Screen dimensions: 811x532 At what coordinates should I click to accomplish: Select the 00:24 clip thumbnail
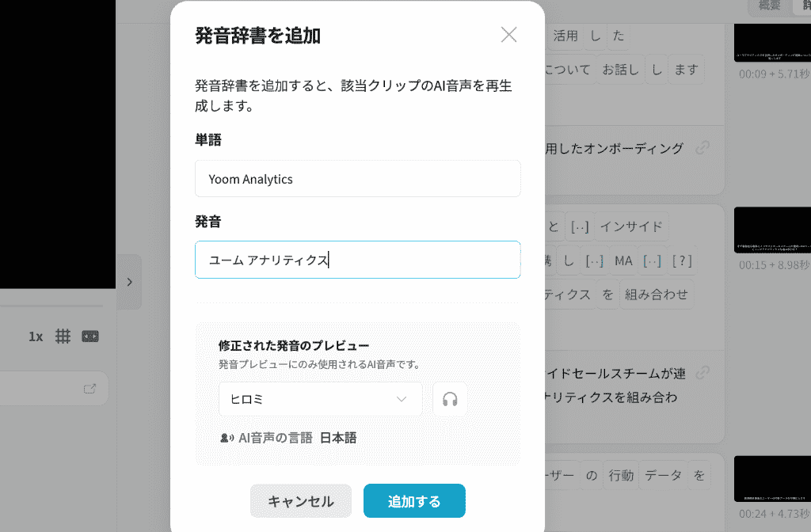coord(773,479)
